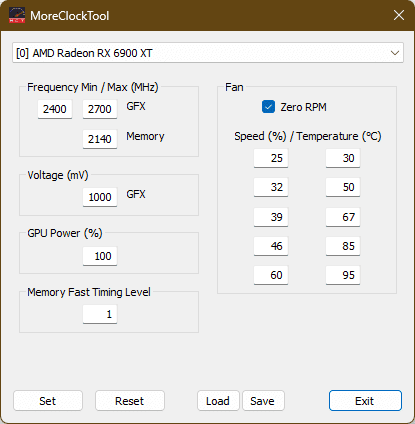Click the fan temperature field showing 95
The width and height of the screenshot is (415, 424).
click(343, 275)
